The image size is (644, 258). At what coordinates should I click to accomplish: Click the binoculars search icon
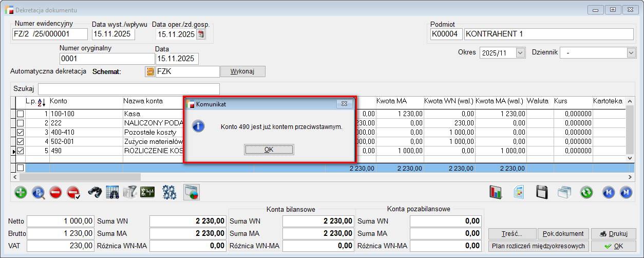click(95, 192)
